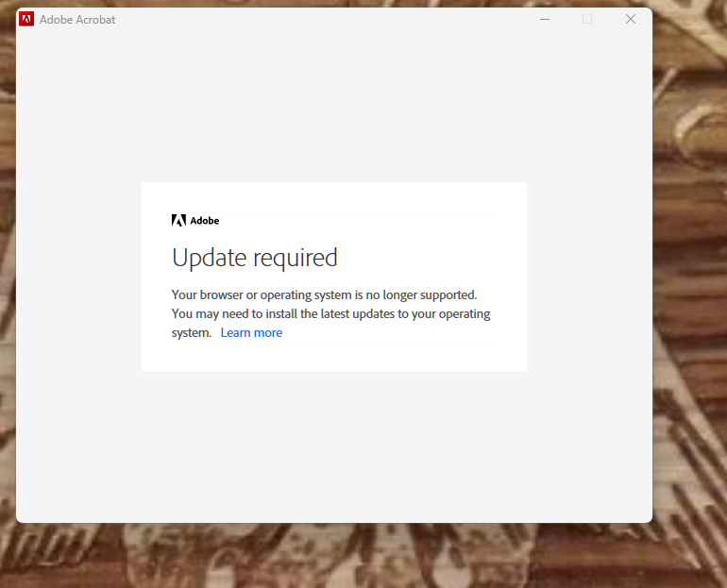Click the Adobe logo in the dialog
727x588 pixels.
click(x=195, y=221)
